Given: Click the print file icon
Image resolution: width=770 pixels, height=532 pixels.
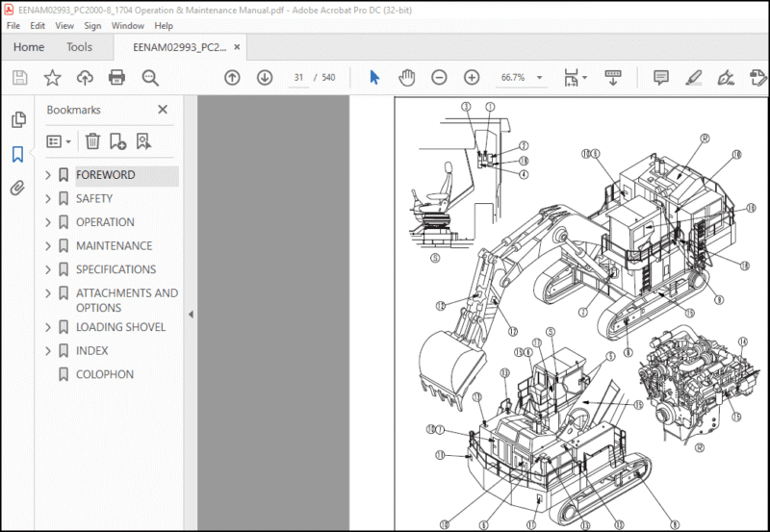Looking at the screenshot, I should coord(116,78).
